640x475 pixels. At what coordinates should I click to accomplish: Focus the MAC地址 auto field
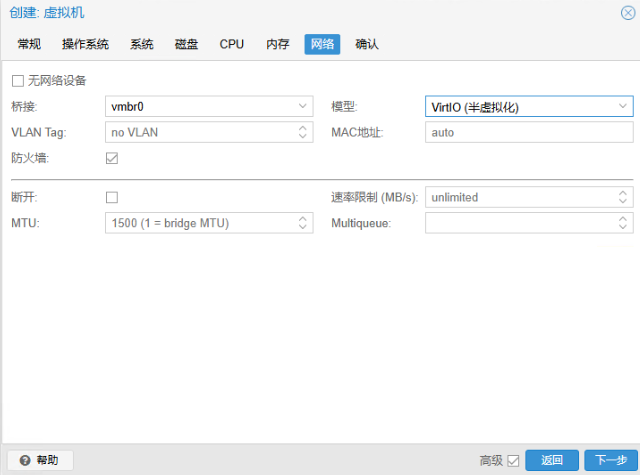529,132
